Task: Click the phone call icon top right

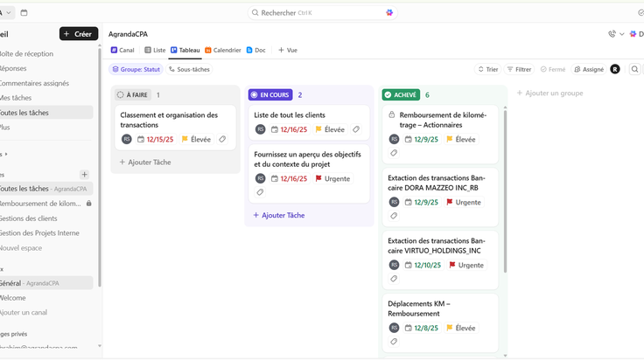Action: [x=612, y=34]
